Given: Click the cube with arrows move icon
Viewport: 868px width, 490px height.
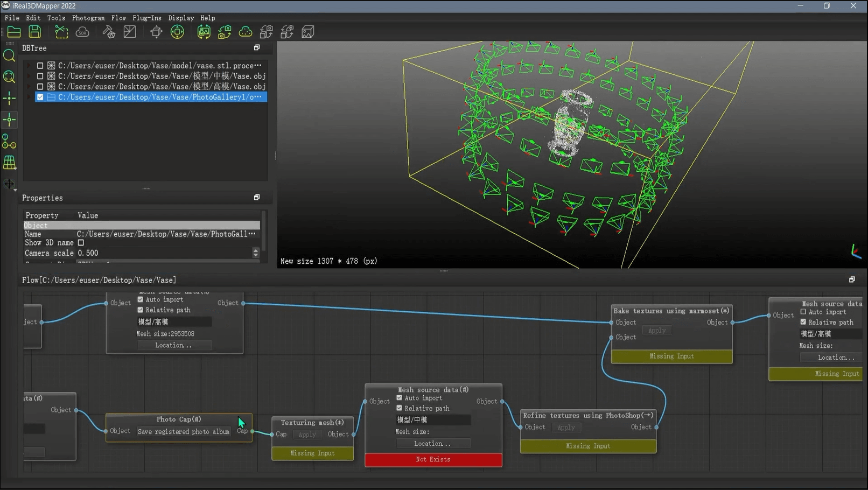Looking at the screenshot, I should point(156,32).
